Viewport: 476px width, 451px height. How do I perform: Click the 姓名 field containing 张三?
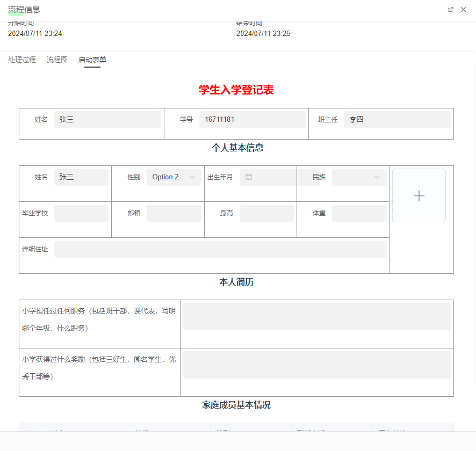click(107, 119)
